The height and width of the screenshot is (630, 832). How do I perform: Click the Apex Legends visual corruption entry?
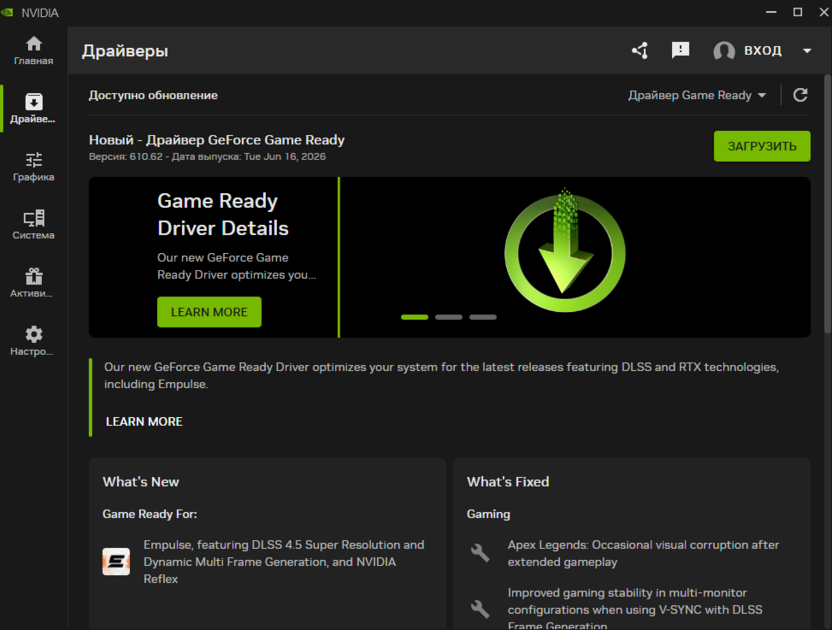[x=643, y=553]
